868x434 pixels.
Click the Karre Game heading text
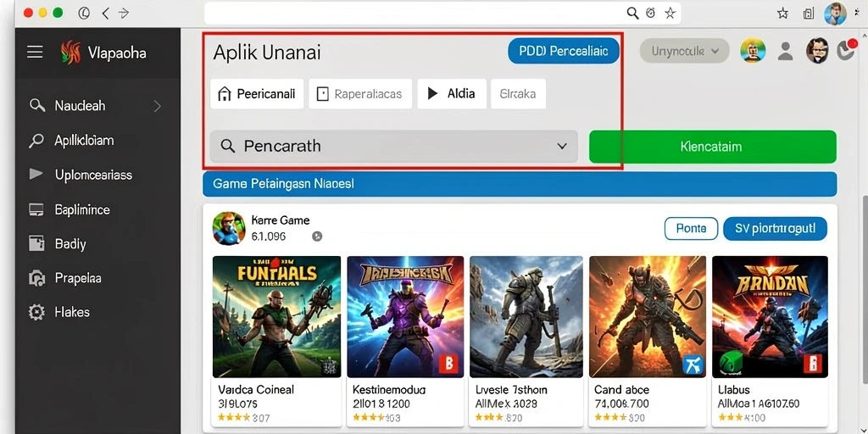[280, 220]
